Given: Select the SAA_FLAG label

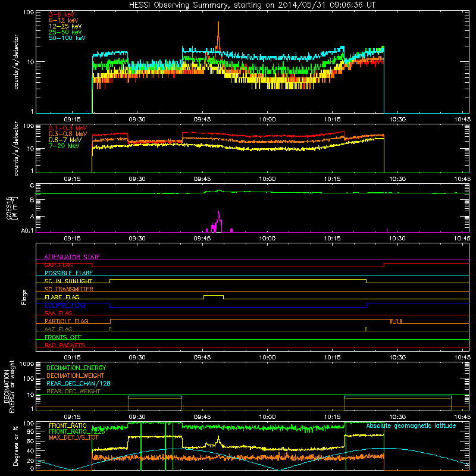Looking at the screenshot, I should coord(58,313).
